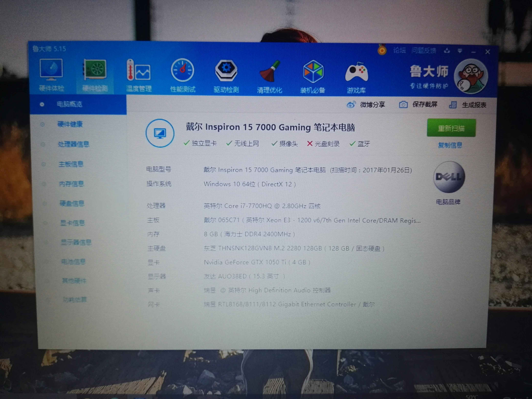The width and height of the screenshot is (532, 399).
Task: Click the 电脑型号 Inspiron 15 7000 value
Action: pos(308,170)
